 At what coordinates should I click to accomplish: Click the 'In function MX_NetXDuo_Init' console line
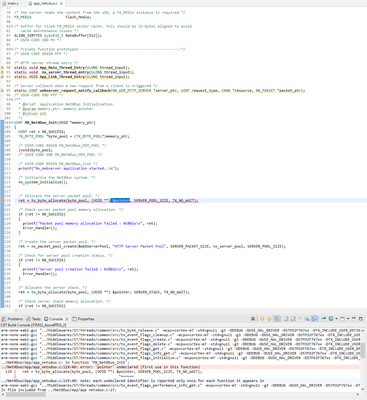(65, 362)
